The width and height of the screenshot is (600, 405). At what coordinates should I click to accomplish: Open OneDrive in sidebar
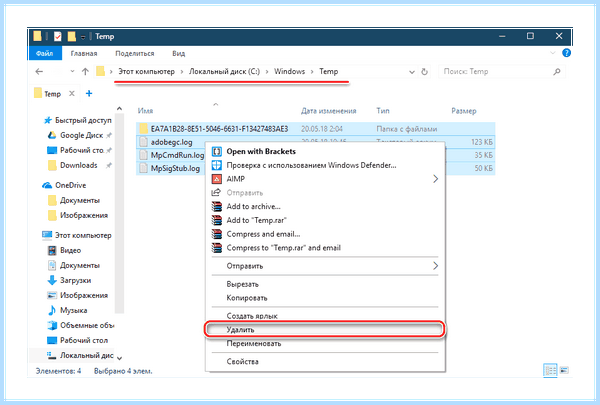coord(64,185)
